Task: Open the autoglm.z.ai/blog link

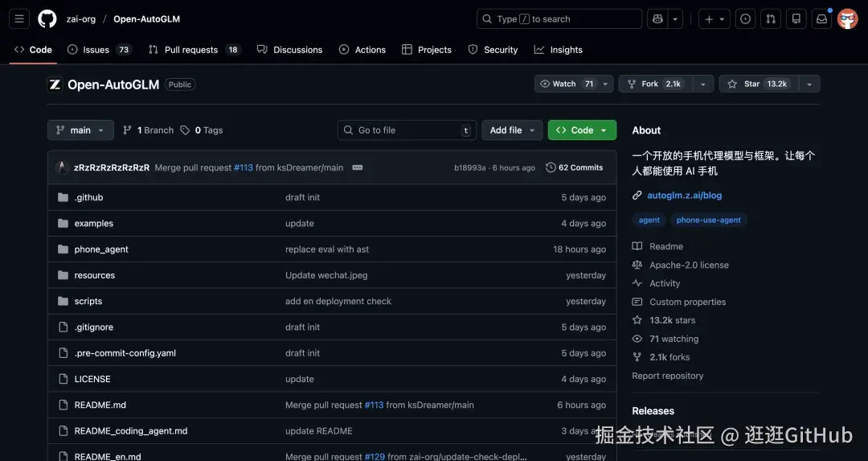Action: [x=684, y=195]
